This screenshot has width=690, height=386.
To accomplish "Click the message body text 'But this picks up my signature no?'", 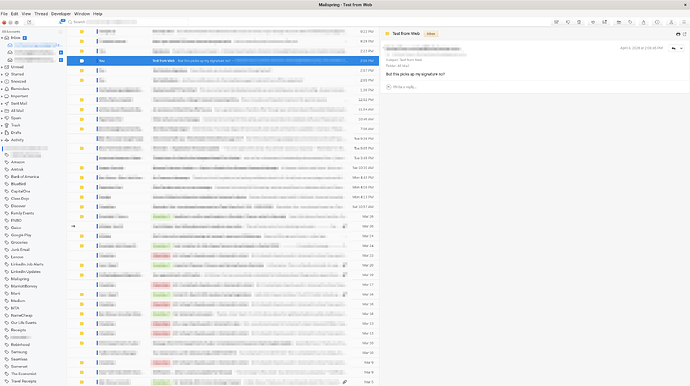I will [x=415, y=74].
